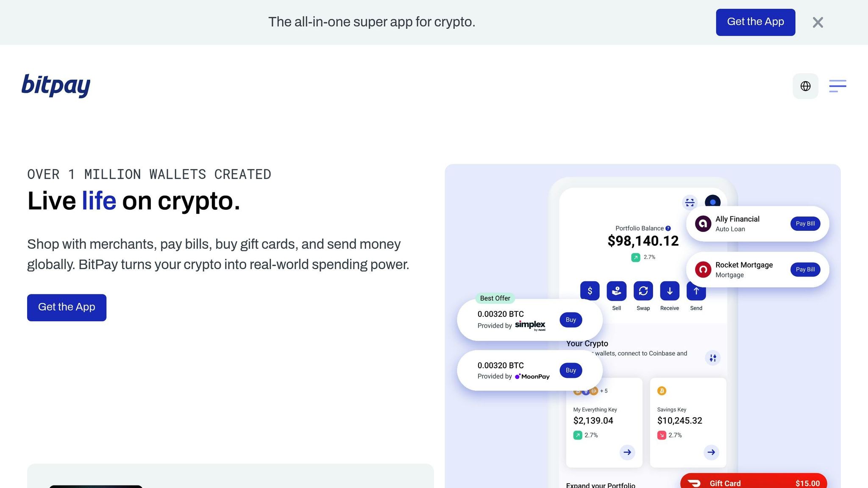Tap the Receive icon

pyautogui.click(x=670, y=291)
